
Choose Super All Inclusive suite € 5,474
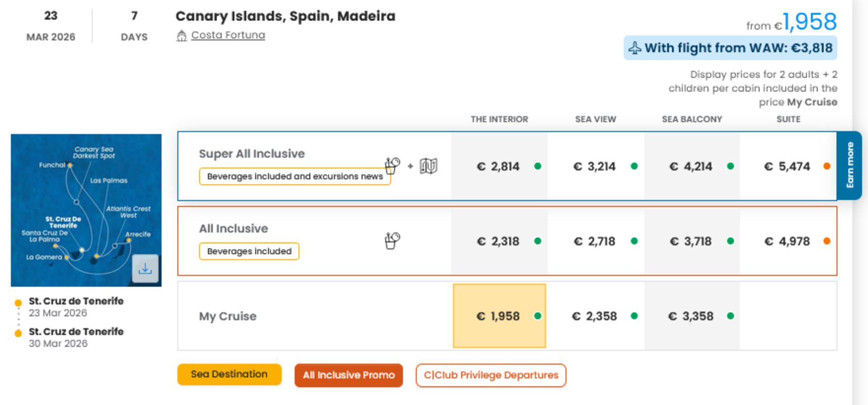click(x=788, y=167)
